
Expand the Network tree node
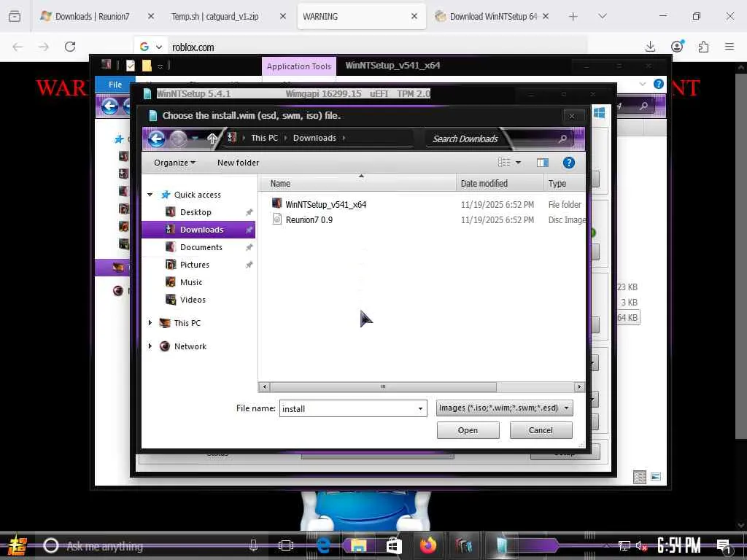150,346
